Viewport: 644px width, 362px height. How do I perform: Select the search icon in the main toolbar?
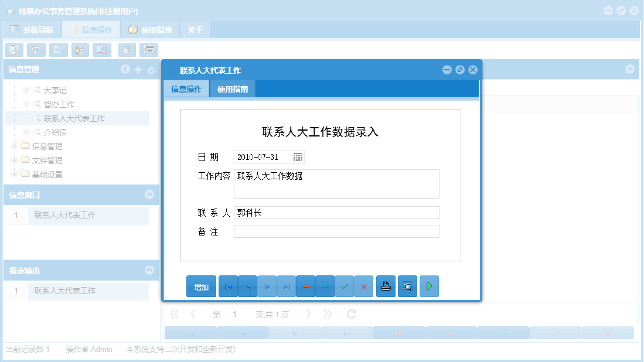[14, 50]
